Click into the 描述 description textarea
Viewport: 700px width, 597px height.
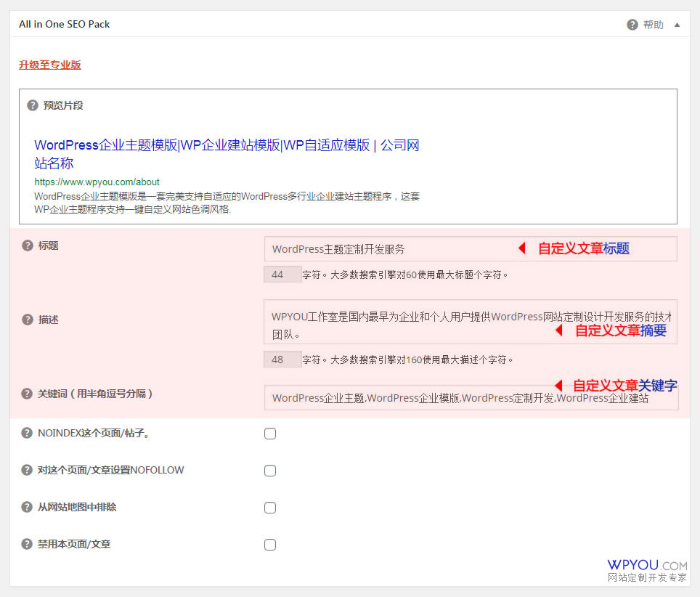pyautogui.click(x=471, y=322)
